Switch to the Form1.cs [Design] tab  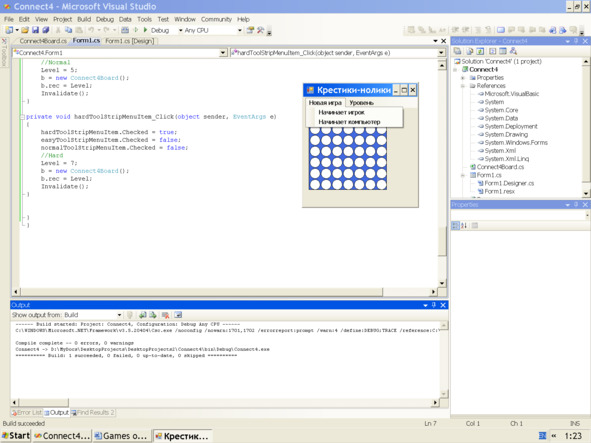pyautogui.click(x=129, y=41)
